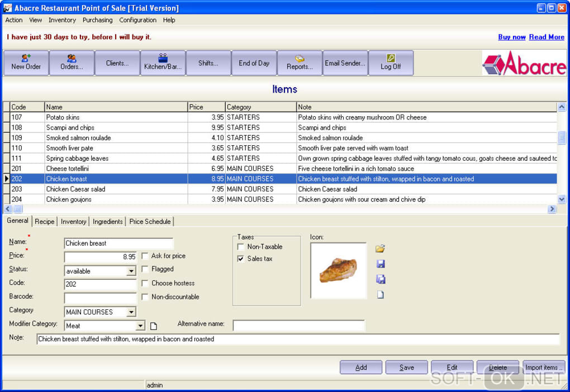Follow the Buy now link
This screenshot has width=570, height=392.
tap(511, 37)
